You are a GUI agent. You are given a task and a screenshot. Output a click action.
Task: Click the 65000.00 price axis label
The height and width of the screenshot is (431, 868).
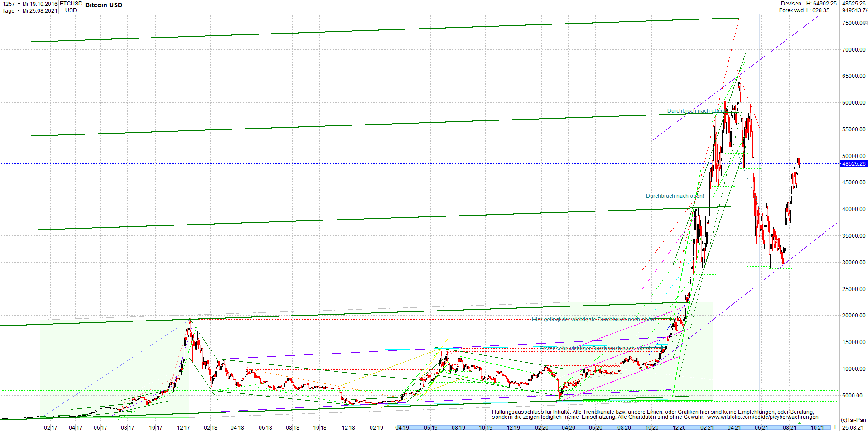pyautogui.click(x=854, y=76)
